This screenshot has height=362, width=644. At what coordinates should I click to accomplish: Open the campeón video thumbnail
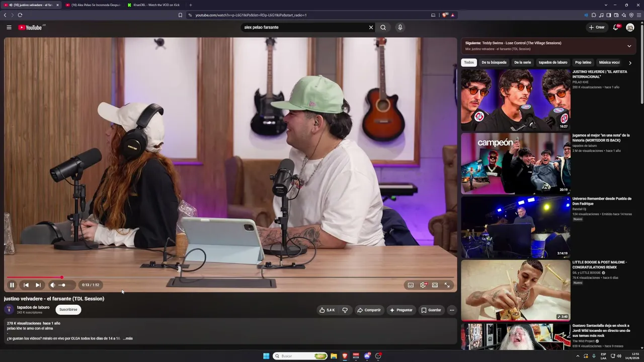[516, 163]
